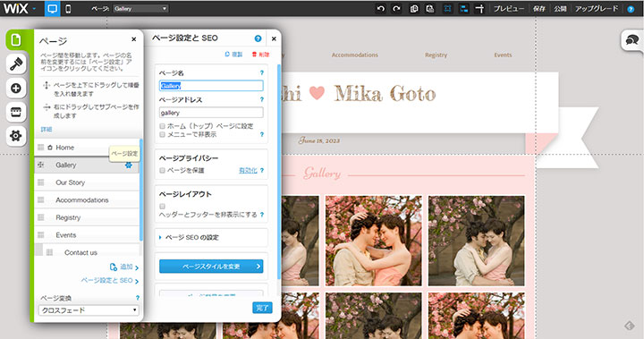The width and height of the screenshot is (644, 339).
Task: Click the gear icon on Gallery row
Action: point(129,165)
